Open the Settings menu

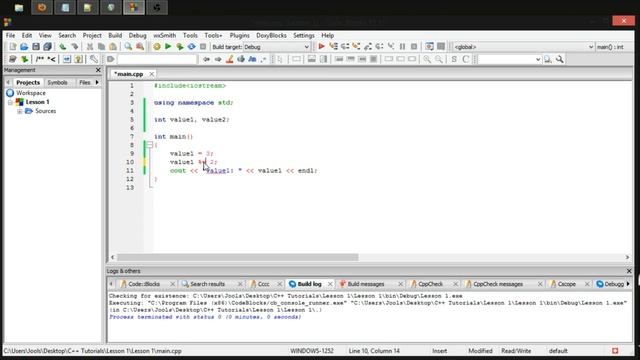pos(304,36)
